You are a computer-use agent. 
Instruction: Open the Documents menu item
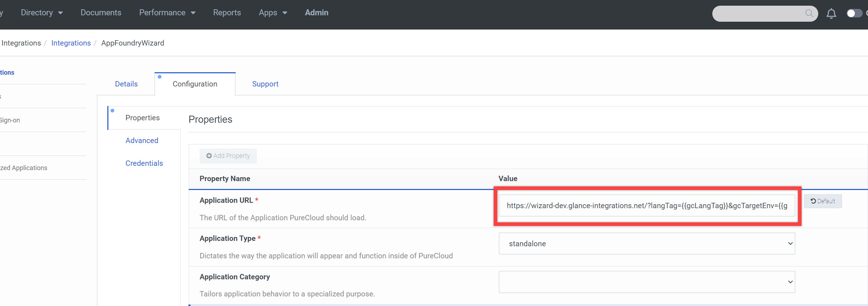pos(101,13)
